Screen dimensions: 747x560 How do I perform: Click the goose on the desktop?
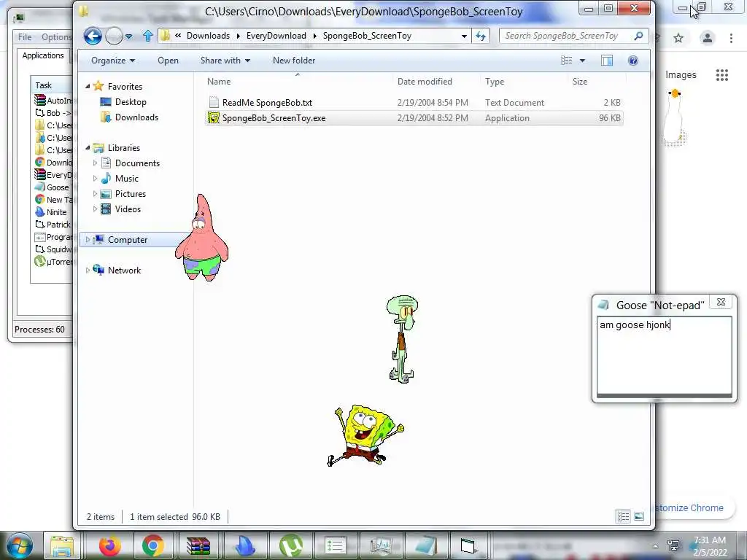674,117
